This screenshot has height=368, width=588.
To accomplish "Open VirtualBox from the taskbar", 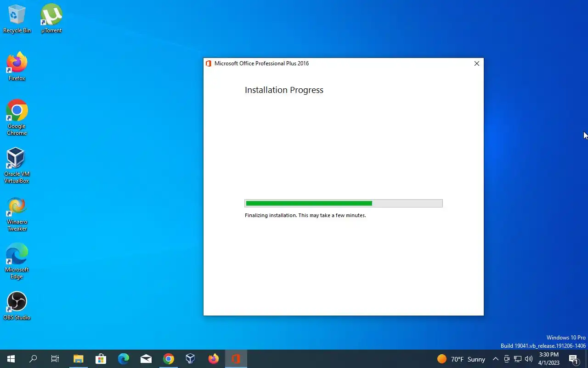I will tap(191, 359).
